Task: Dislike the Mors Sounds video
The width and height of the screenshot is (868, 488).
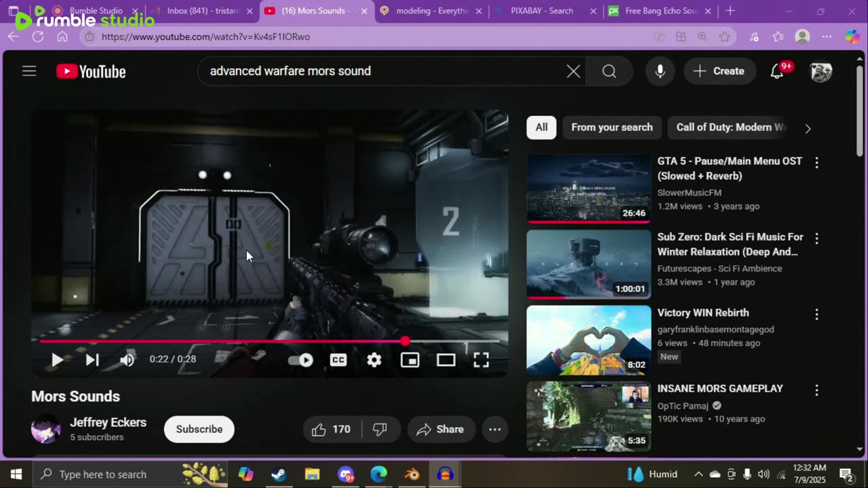Action: tap(380, 429)
